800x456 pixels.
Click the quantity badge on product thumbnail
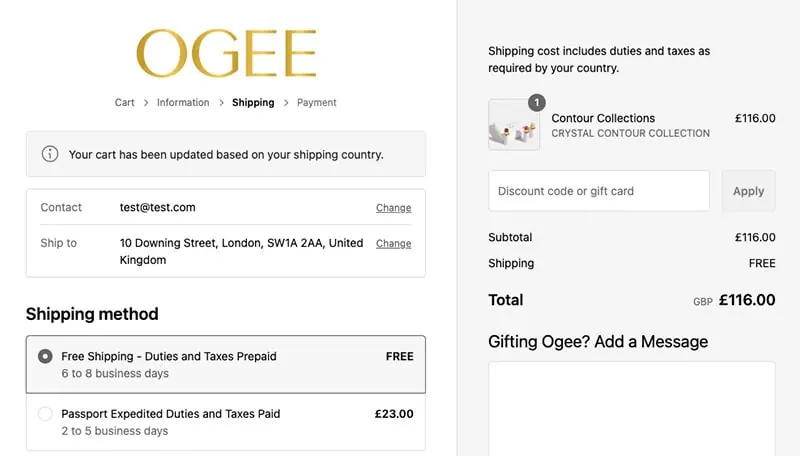coord(536,103)
